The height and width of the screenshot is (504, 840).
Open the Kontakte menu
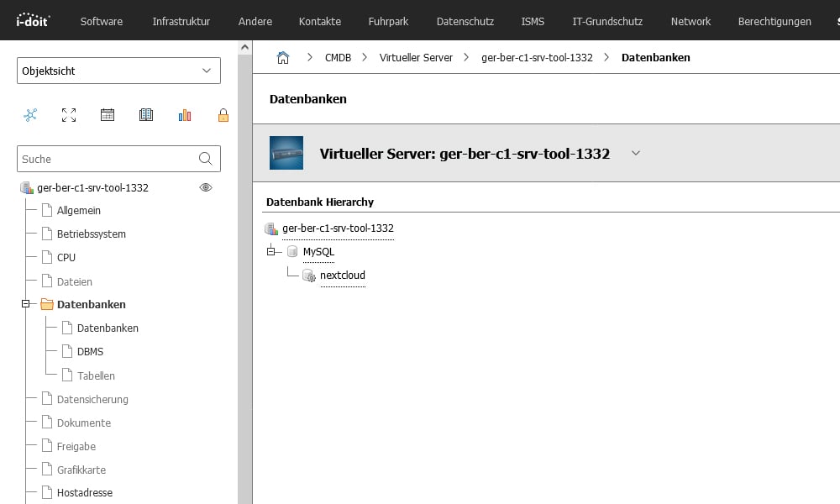pyautogui.click(x=320, y=22)
